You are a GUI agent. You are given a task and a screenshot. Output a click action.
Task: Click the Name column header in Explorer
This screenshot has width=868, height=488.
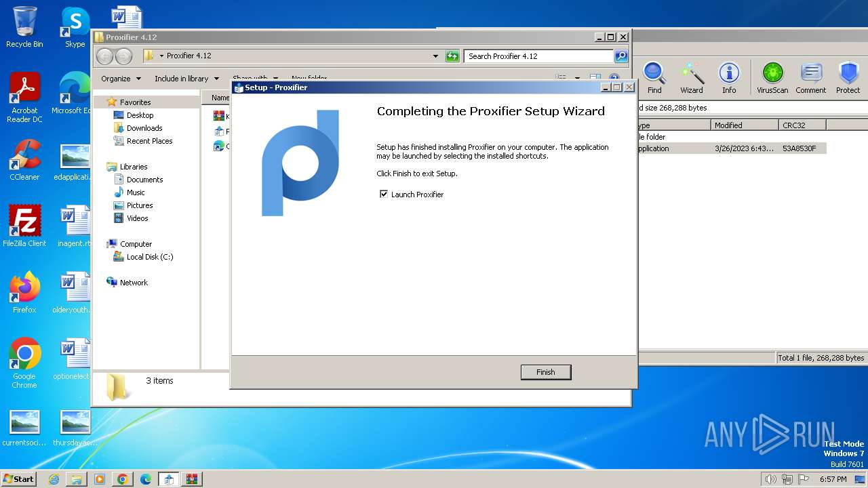coord(216,98)
